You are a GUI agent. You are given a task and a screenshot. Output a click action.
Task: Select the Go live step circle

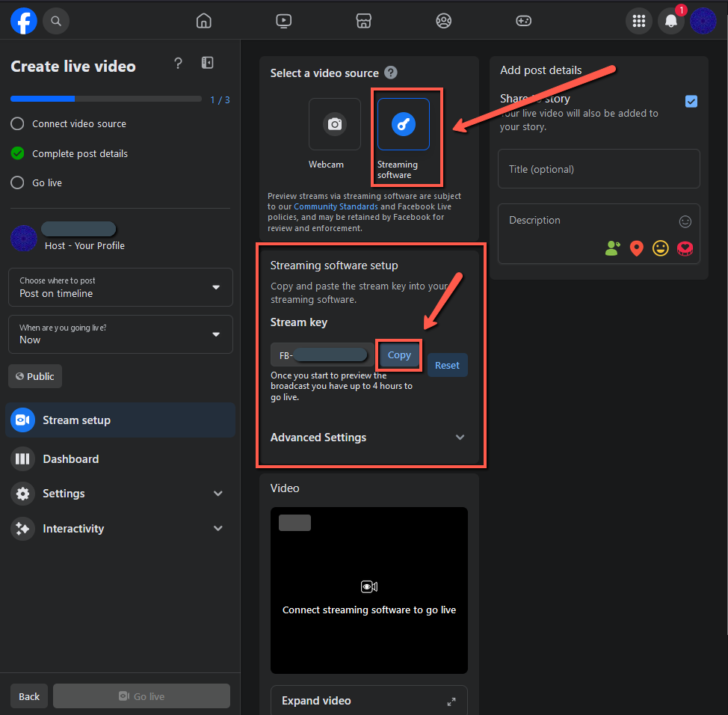coord(17,182)
